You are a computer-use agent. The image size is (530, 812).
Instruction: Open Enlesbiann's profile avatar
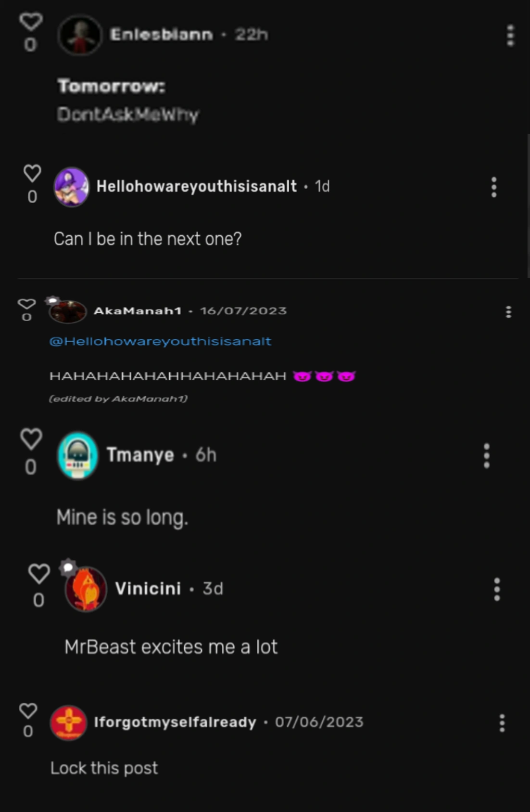(80, 35)
